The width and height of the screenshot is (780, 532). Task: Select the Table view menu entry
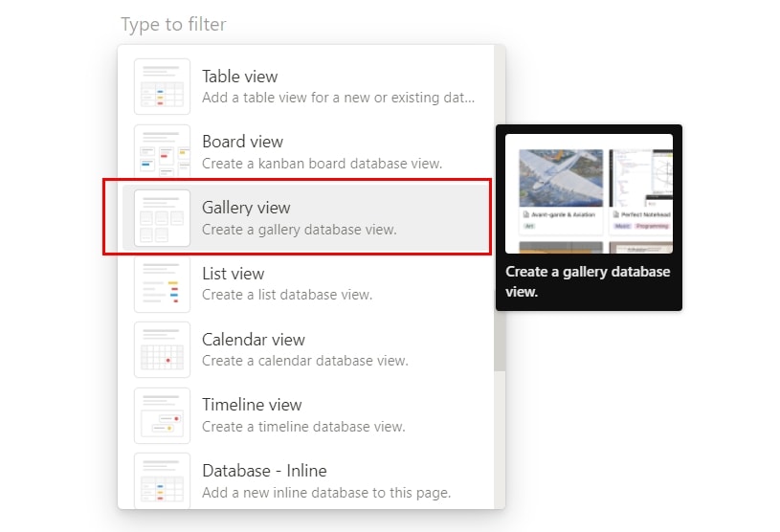point(306,86)
